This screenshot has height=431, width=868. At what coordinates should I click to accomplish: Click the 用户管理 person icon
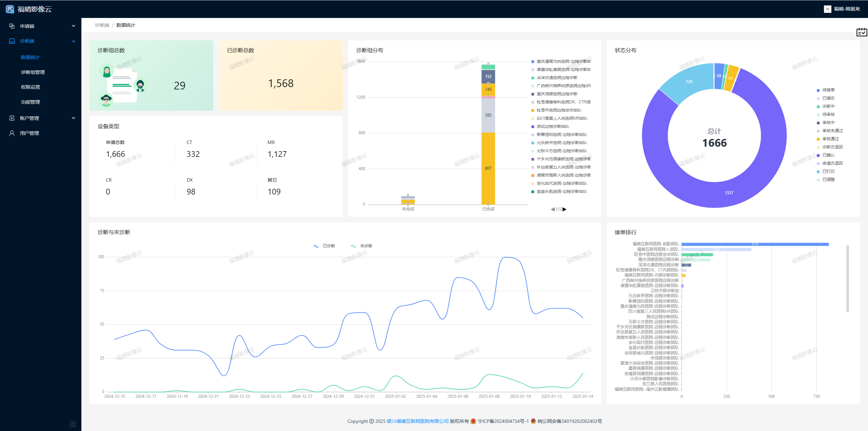click(x=12, y=133)
